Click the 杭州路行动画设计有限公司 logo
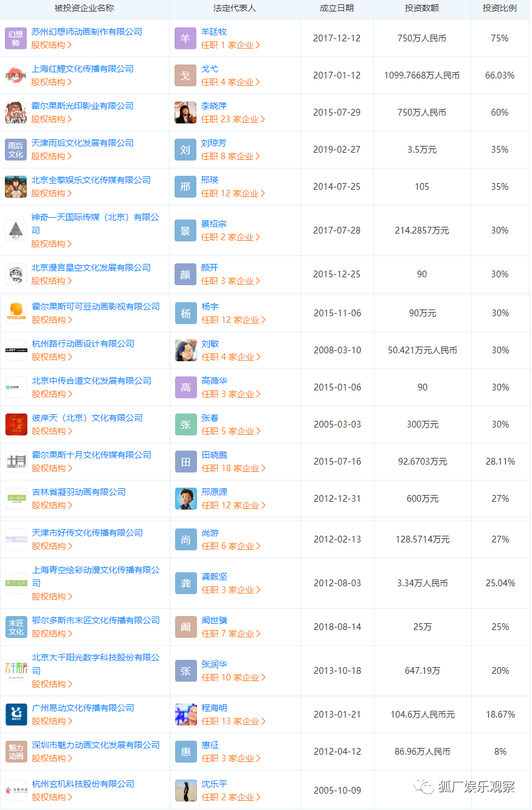The image size is (532, 810). (x=16, y=350)
